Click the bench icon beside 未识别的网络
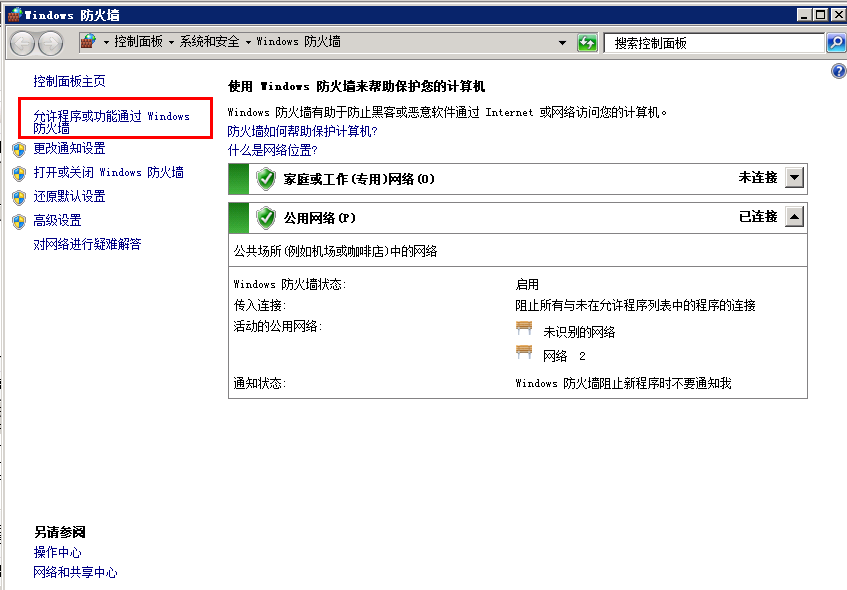Image resolution: width=847 pixels, height=590 pixels. [x=524, y=329]
